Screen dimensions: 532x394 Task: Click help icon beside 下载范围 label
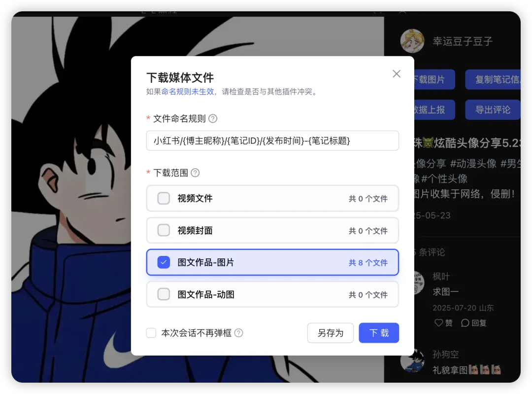pyautogui.click(x=195, y=173)
